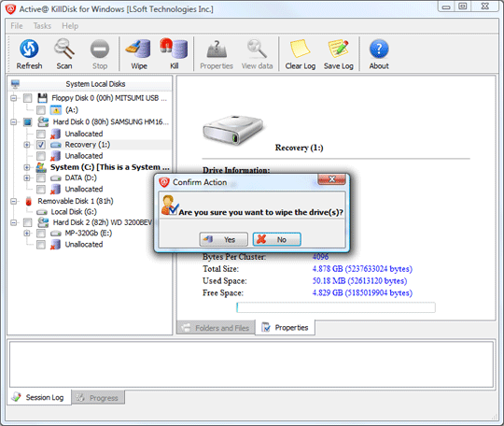504x426 pixels.
Task: Click the large Recovery hard drive image
Action: [233, 130]
